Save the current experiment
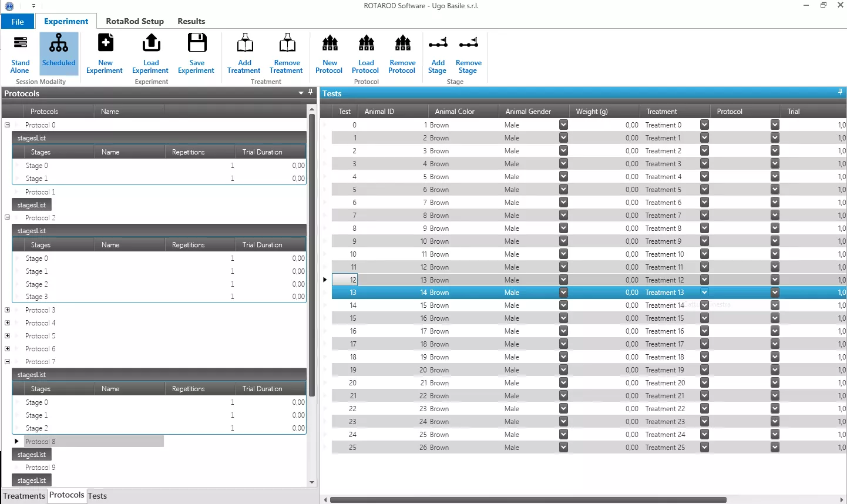The width and height of the screenshot is (847, 504). point(197,53)
